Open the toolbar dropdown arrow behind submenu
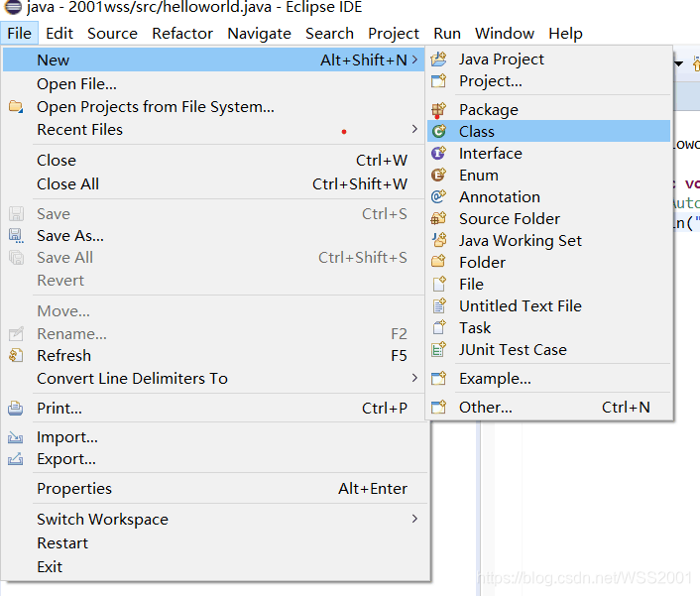Viewport: 700px width, 596px height. click(x=679, y=63)
